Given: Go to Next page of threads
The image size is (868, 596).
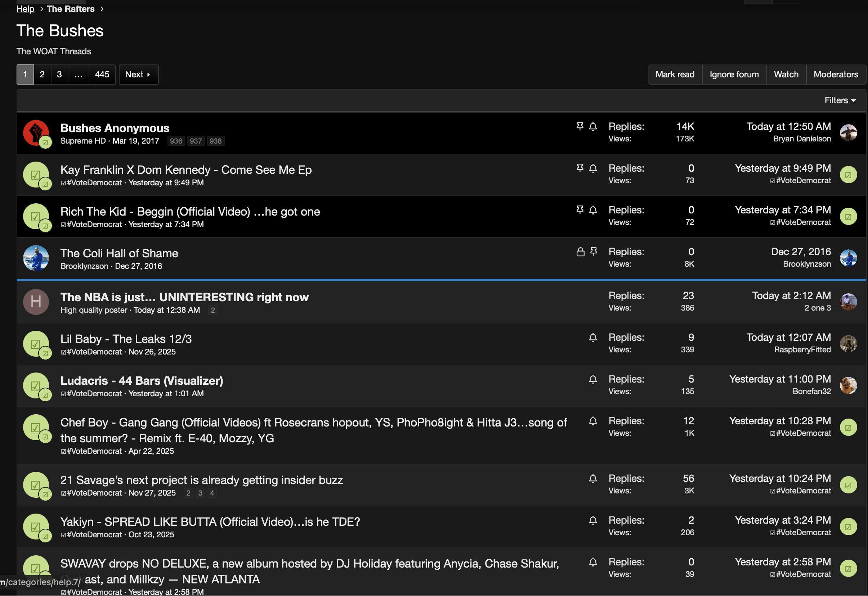Looking at the screenshot, I should point(138,74).
